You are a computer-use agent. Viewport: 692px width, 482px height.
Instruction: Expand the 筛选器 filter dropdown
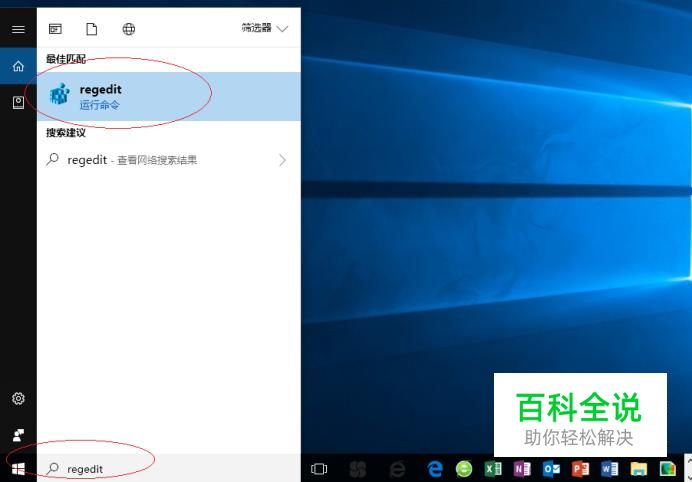coord(264,28)
